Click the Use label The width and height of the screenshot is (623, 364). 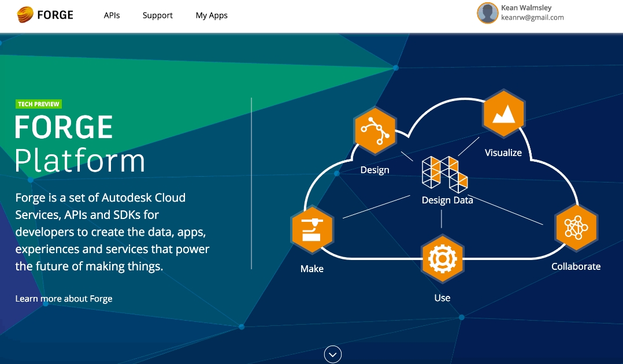click(x=442, y=298)
